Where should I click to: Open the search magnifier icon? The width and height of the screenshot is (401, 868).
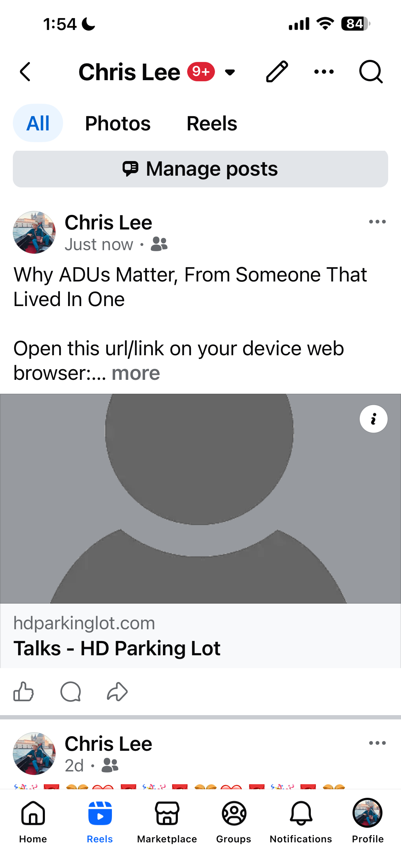tap(371, 72)
